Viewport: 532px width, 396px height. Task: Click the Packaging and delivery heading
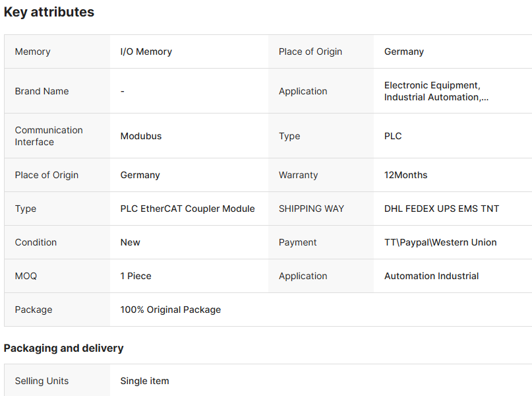63,348
